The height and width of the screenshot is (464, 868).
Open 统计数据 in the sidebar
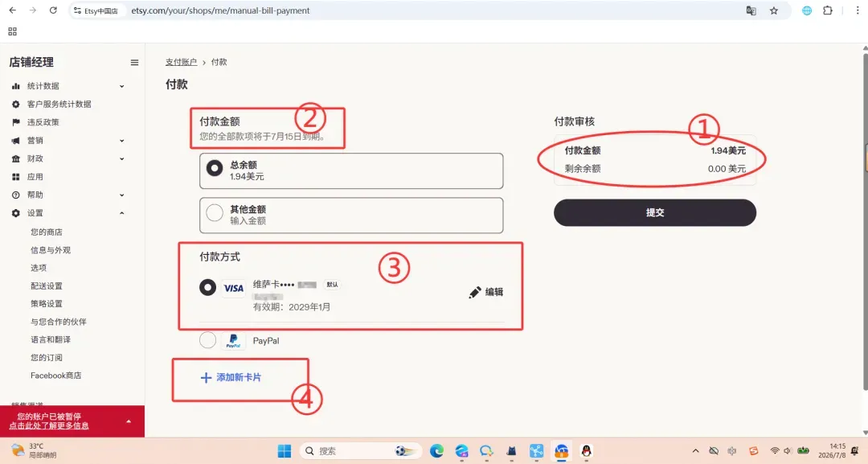43,86
